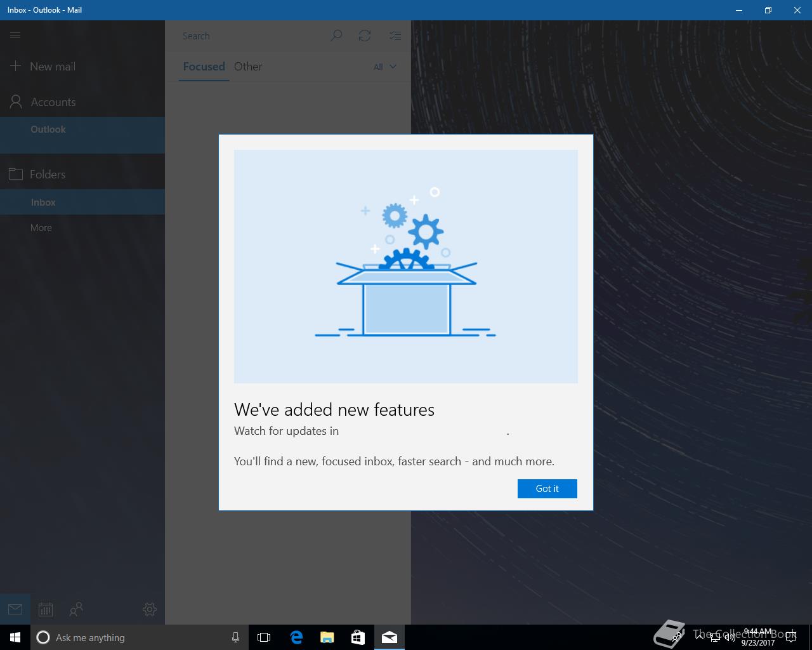Image resolution: width=812 pixels, height=650 pixels.
Task: Click the taskbar clock showing 9/23/2017
Action: (758, 637)
